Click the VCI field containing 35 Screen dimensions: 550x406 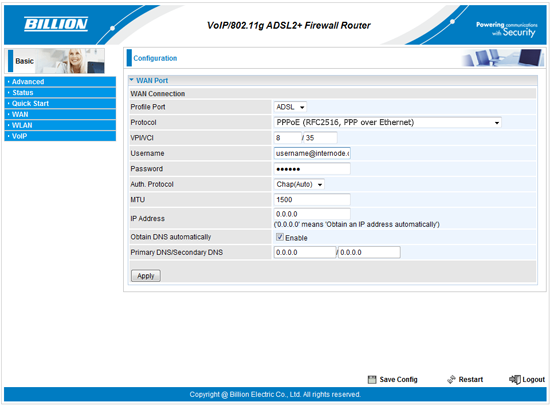tap(320, 138)
